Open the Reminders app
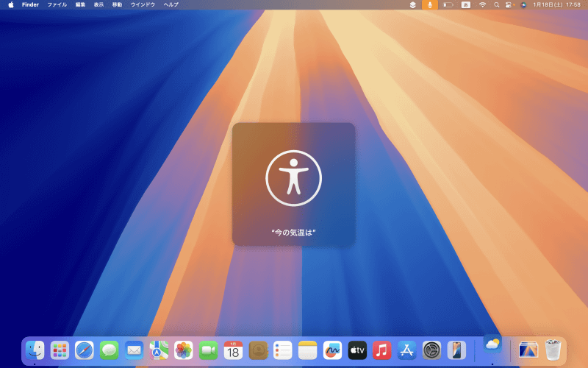The image size is (588, 368). pyautogui.click(x=283, y=350)
